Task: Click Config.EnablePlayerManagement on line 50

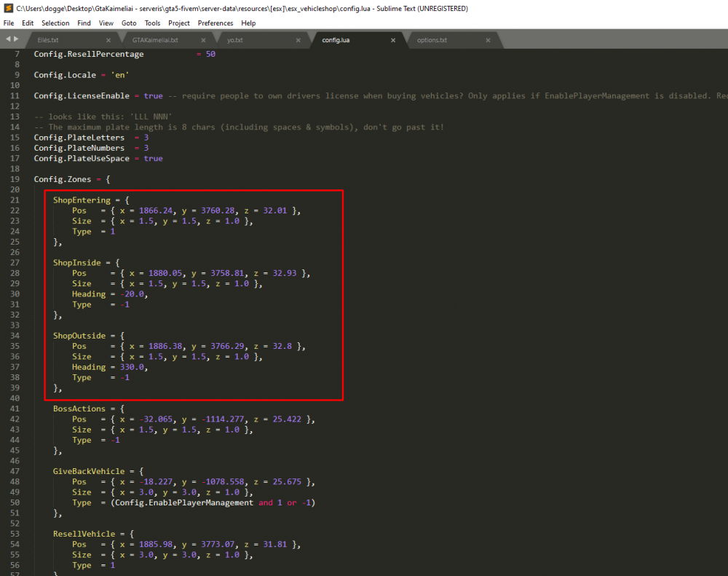Action: pyautogui.click(x=184, y=503)
